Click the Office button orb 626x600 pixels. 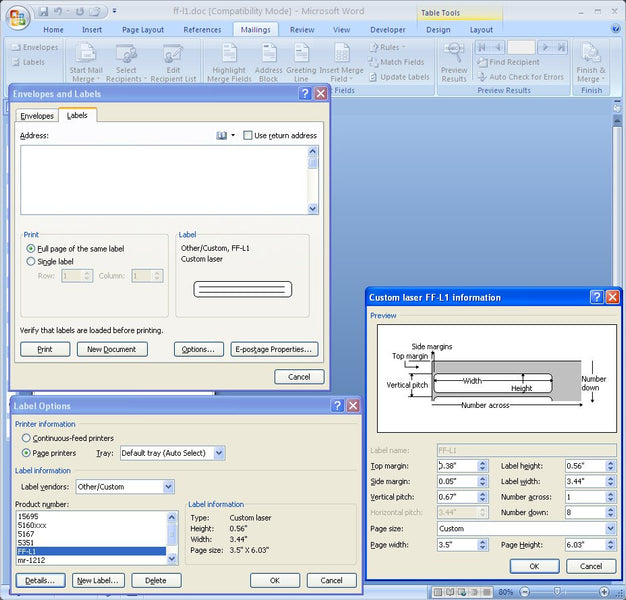(17, 17)
